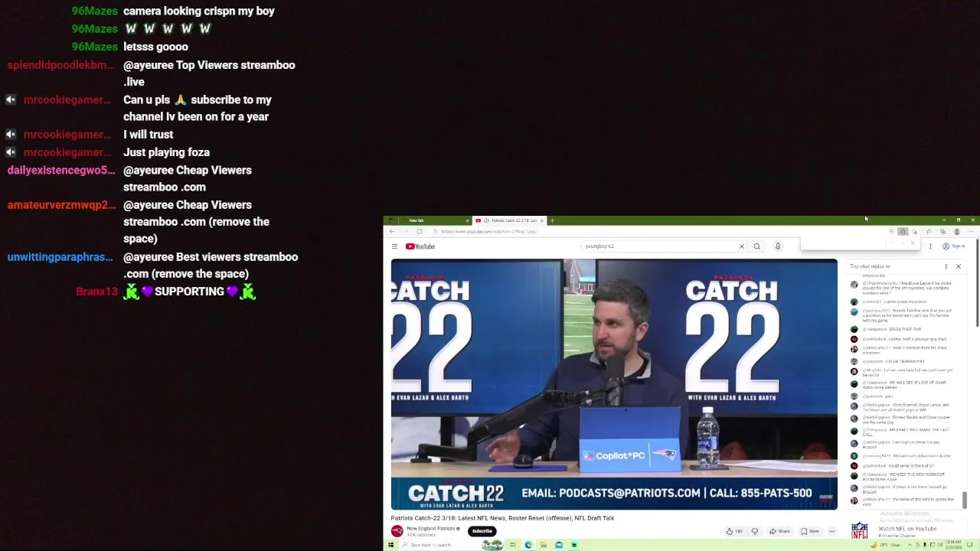Screen dimensions: 980x551
Task: Click the 'Just playing foza' message
Action: [x=166, y=152]
